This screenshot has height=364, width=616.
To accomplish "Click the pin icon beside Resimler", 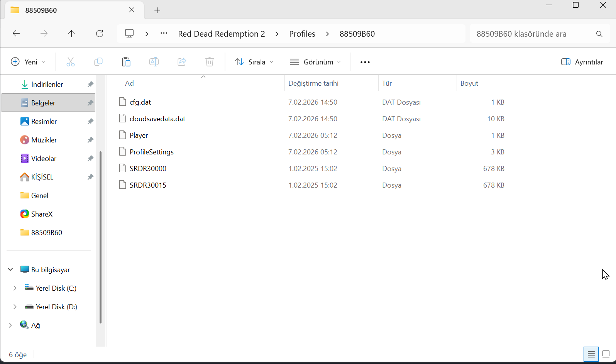I will click(90, 121).
